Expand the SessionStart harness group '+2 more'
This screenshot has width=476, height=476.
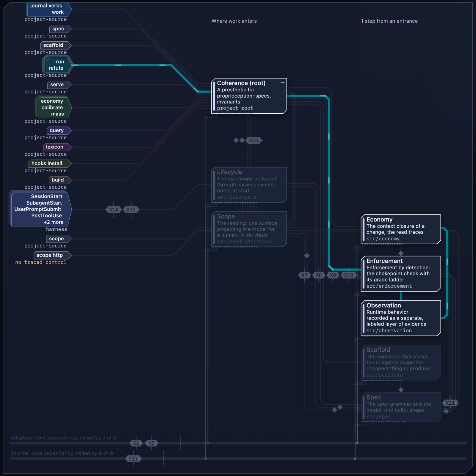(54, 222)
